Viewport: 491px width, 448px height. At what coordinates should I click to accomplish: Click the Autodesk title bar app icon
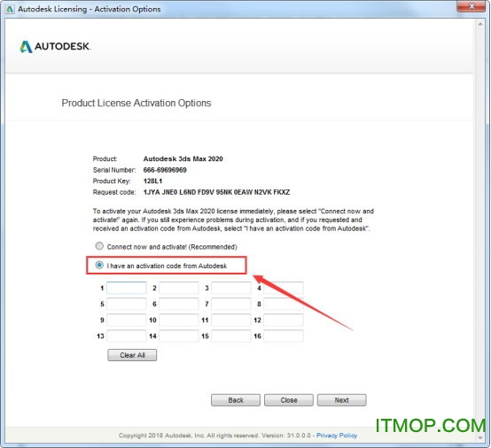pyautogui.click(x=10, y=9)
